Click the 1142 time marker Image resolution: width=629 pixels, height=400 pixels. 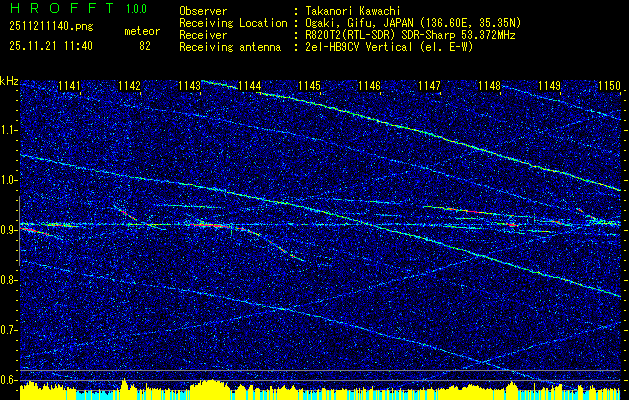tap(130, 86)
